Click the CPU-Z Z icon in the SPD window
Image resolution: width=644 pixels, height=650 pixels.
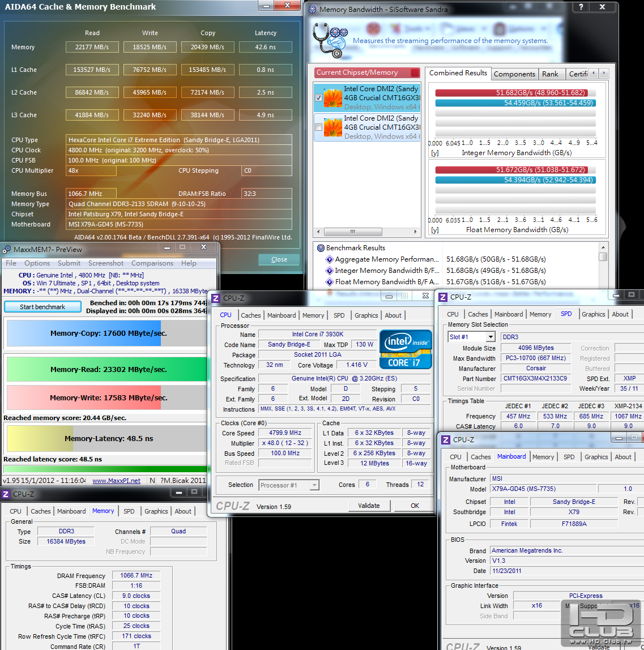point(443,297)
